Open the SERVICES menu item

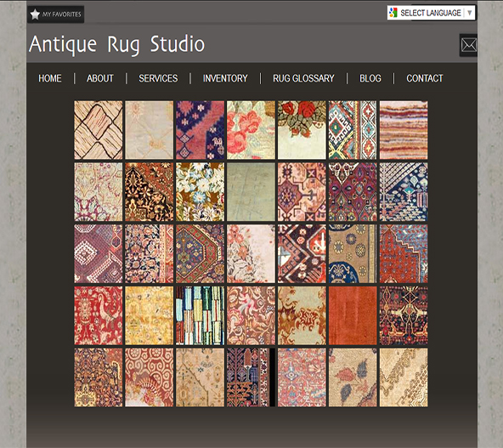click(x=158, y=78)
